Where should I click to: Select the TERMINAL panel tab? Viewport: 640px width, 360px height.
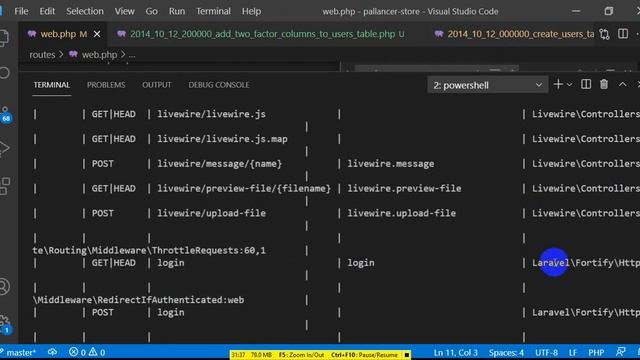click(x=52, y=85)
